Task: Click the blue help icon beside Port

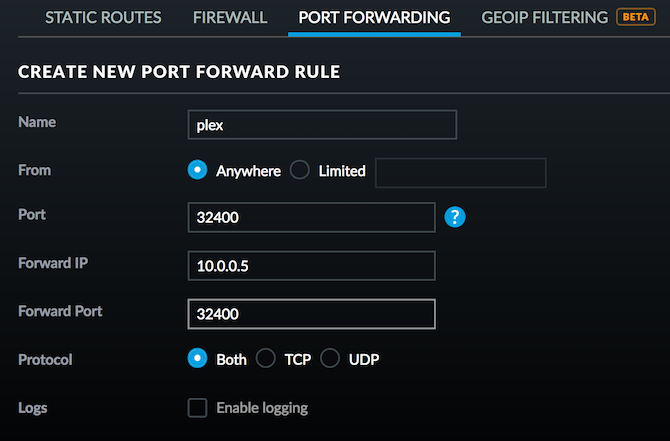Action: pos(456,216)
